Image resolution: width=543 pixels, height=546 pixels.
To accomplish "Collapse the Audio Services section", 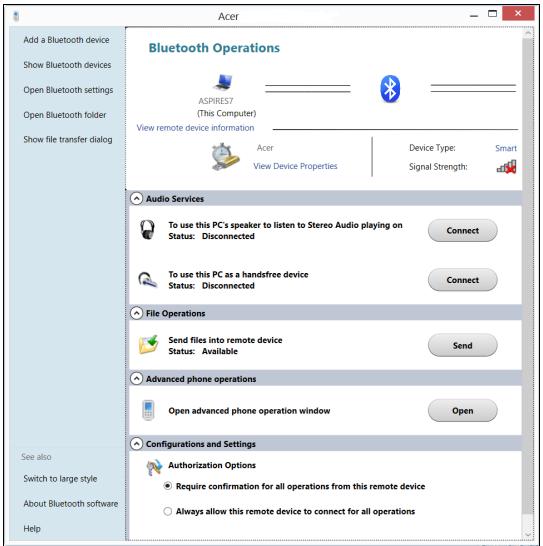I will click(x=137, y=198).
